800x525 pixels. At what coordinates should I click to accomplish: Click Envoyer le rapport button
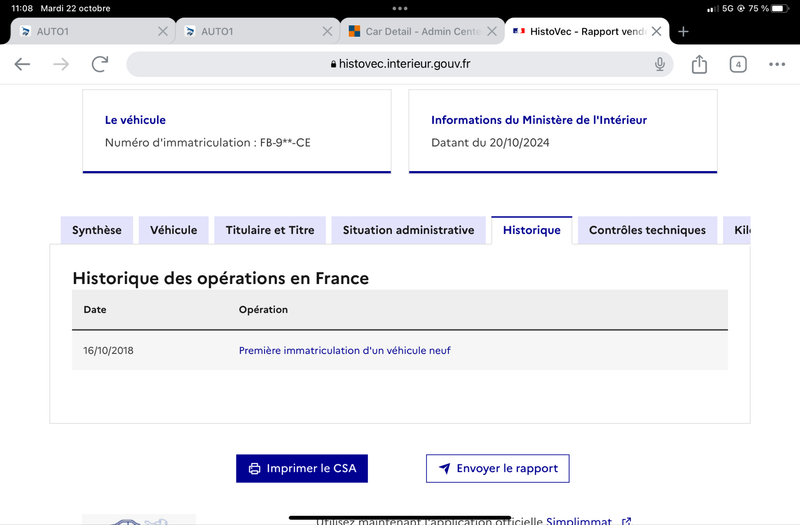coord(497,468)
